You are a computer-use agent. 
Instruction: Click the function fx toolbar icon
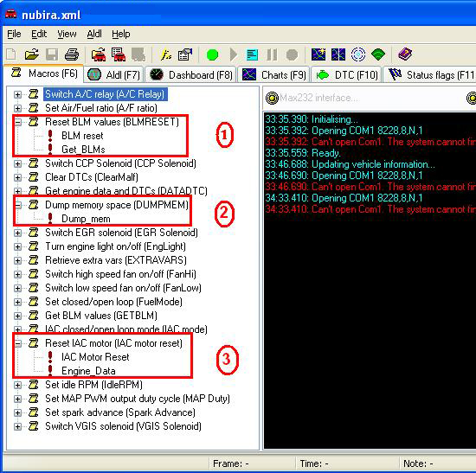pyautogui.click(x=166, y=55)
